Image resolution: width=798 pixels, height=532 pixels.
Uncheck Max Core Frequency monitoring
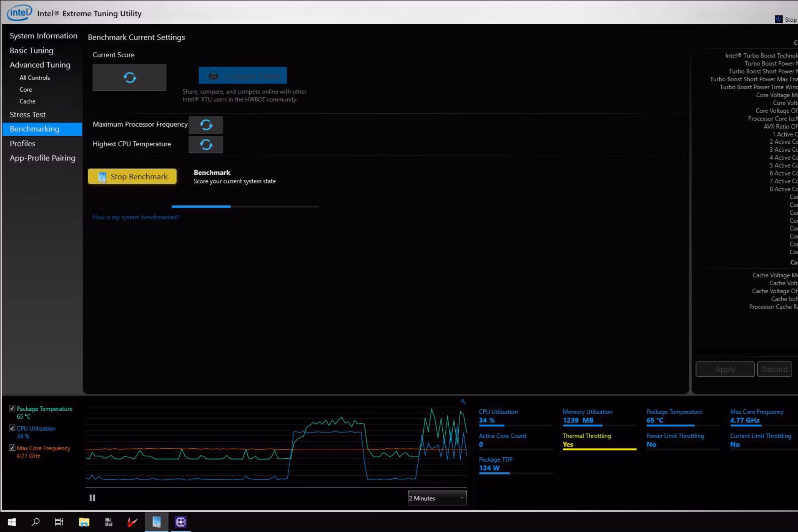(12, 448)
